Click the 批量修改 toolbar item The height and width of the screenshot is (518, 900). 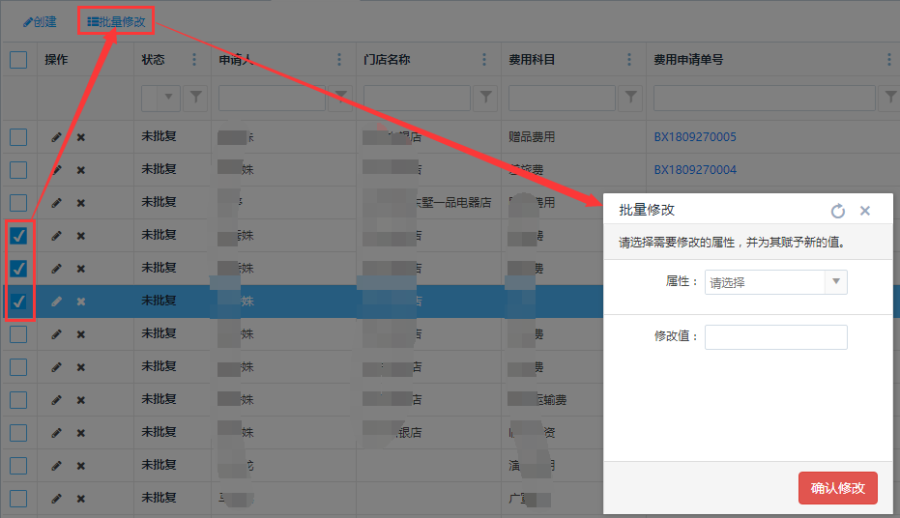click(116, 21)
